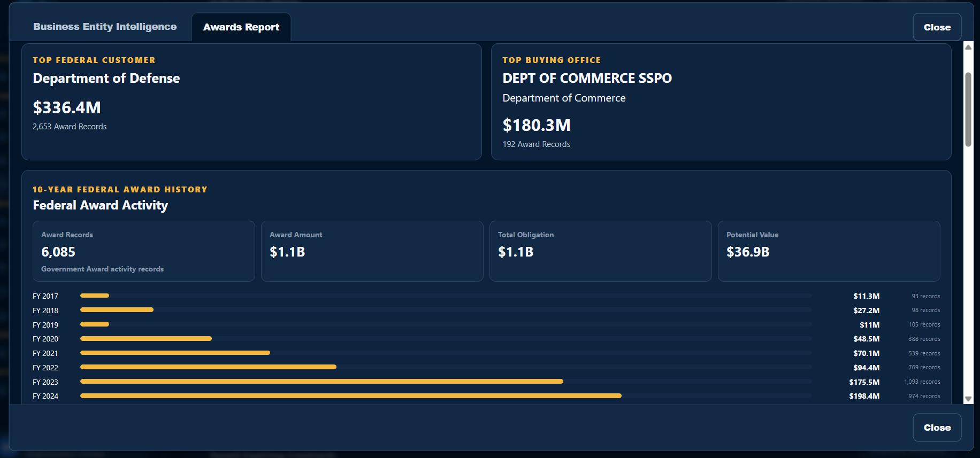Screen dimensions: 980x458
Task: Click the $180.3M buying office total
Action: 537,125
